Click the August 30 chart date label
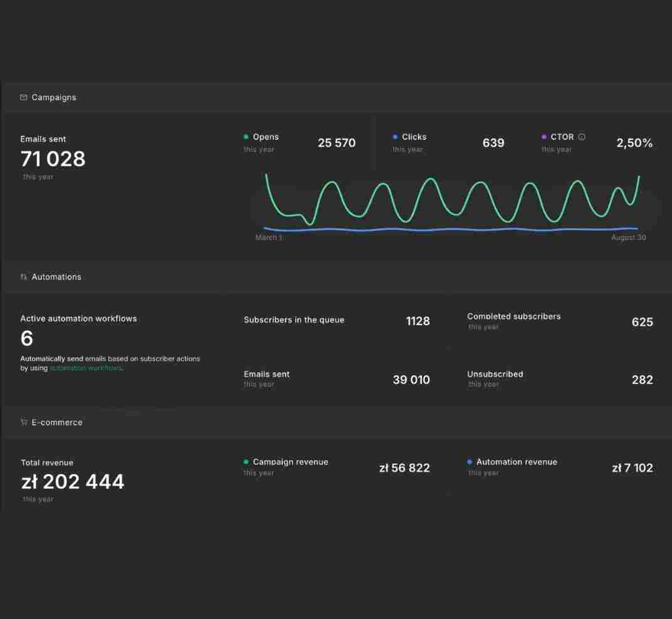Image resolution: width=672 pixels, height=619 pixels. pos(628,237)
